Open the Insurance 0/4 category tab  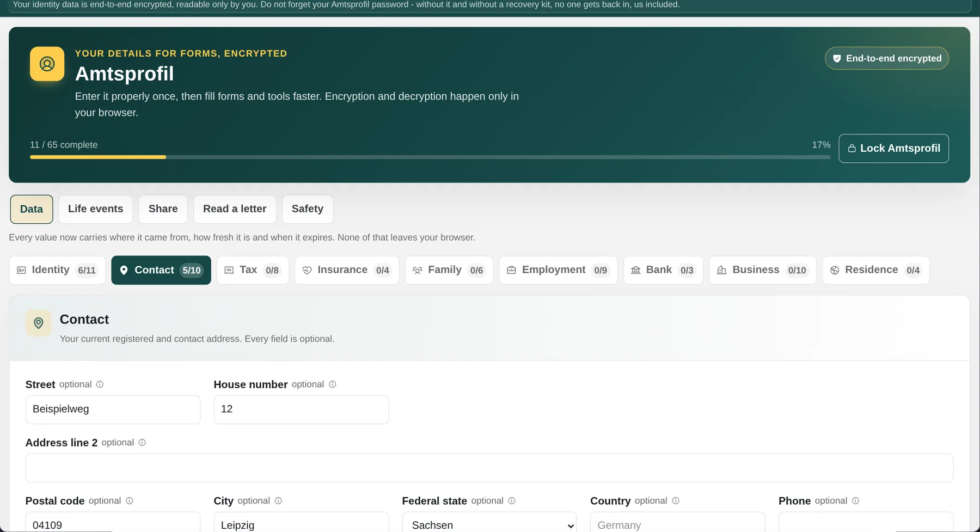coord(347,270)
